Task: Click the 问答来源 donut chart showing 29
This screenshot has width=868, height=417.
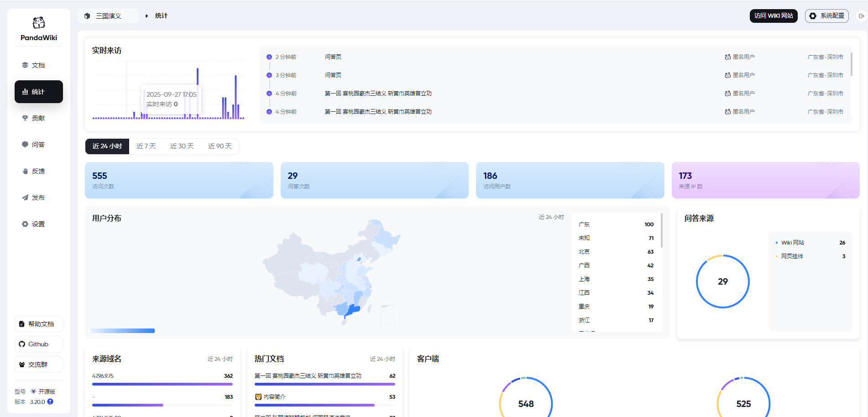Action: tap(723, 281)
